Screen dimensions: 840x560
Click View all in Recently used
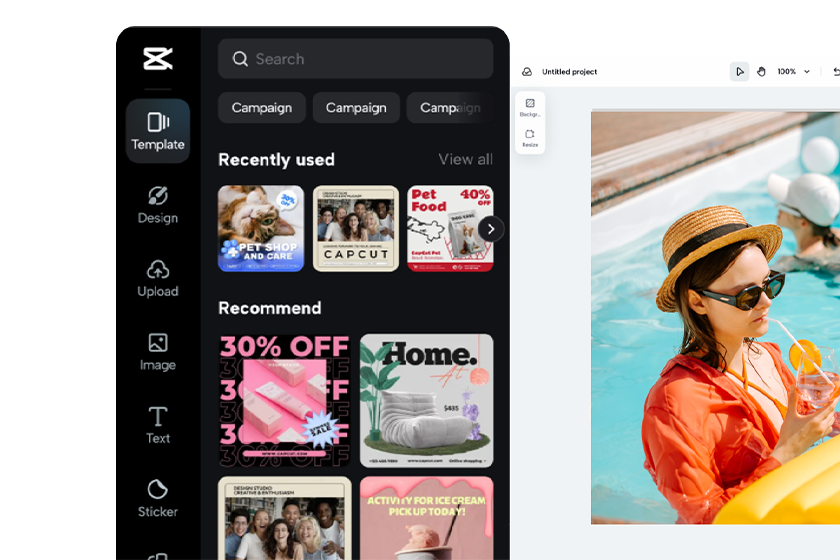coord(465,159)
